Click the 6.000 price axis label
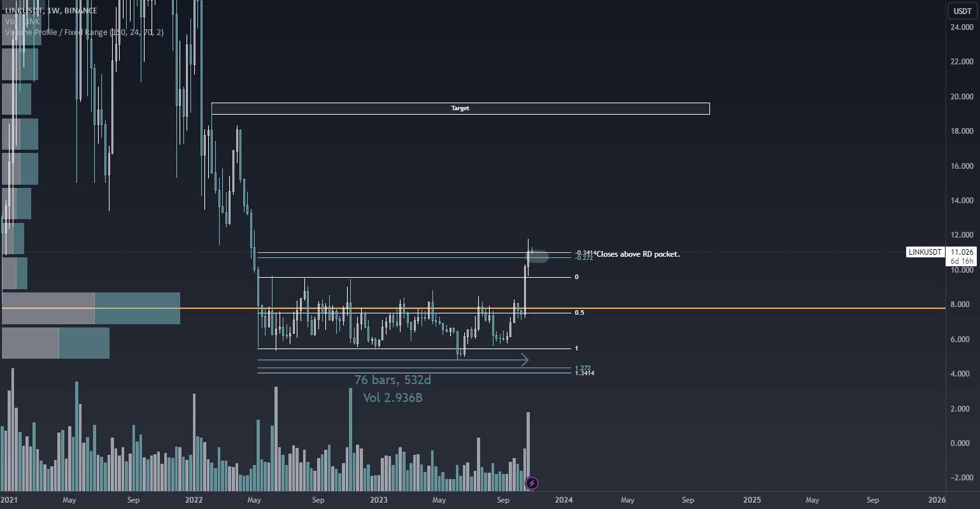980x509 pixels. pyautogui.click(x=962, y=340)
